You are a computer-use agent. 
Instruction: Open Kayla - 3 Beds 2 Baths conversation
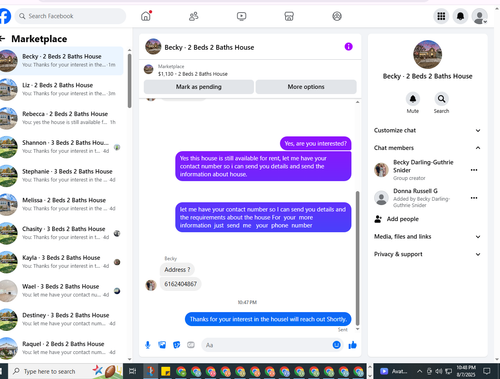tap(62, 262)
